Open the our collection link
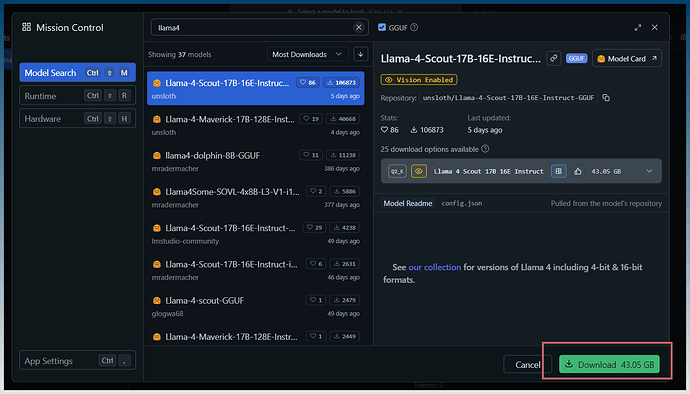Viewport: 690px width, 394px height. click(434, 267)
